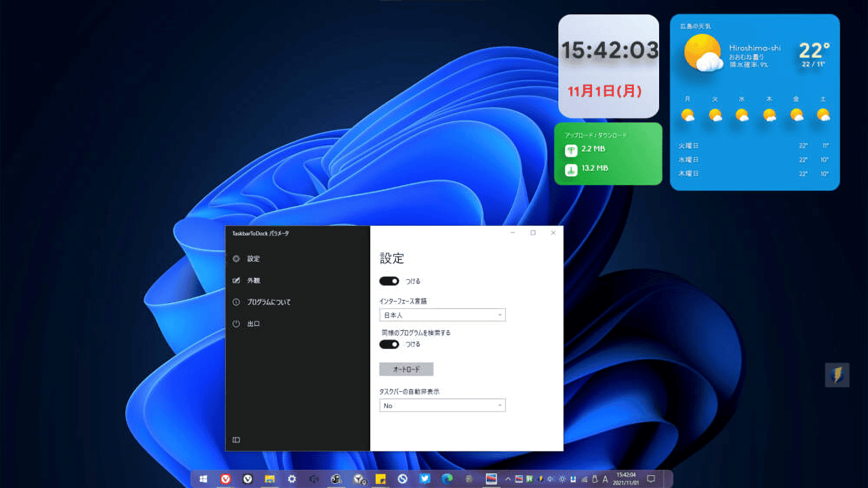Open yellow Sticky Notes taskbar icon

coord(380,479)
